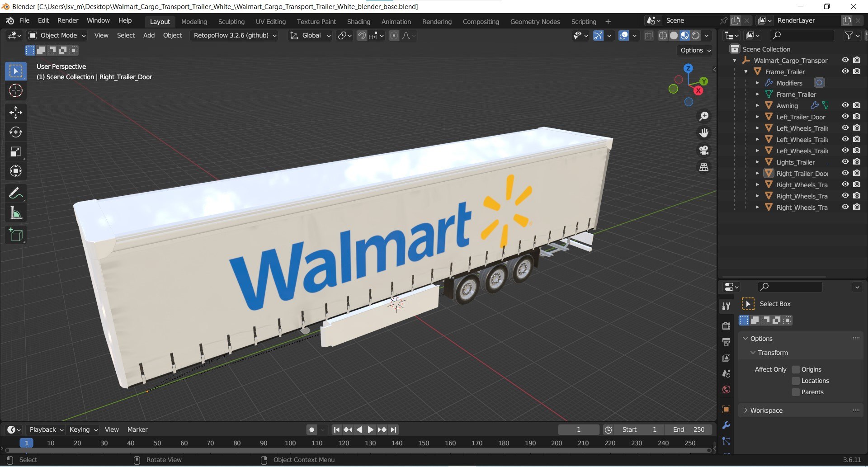Switch perspective/orthographic with the grid gizmo
The width and height of the screenshot is (868, 467).
point(704,167)
